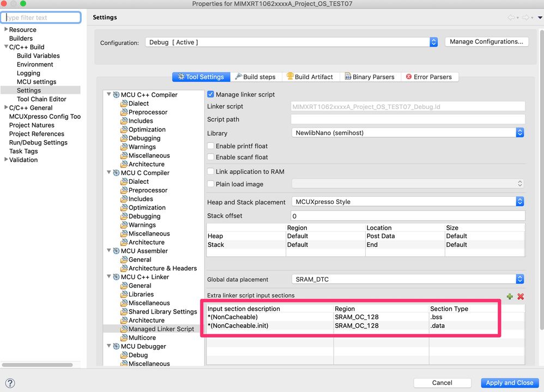Open the Library NewlibNano dropdown
The height and width of the screenshot is (392, 544).
(x=408, y=132)
